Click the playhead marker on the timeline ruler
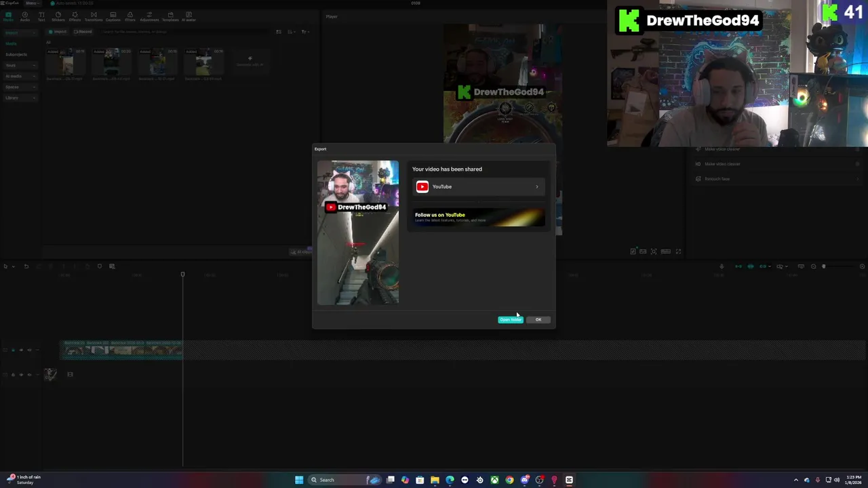Viewport: 868px width, 488px height. [182, 274]
